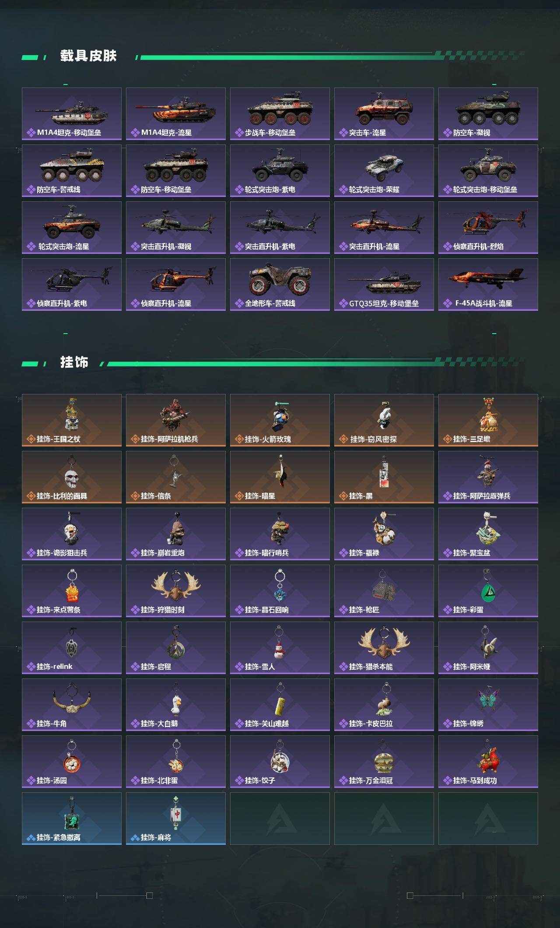Select the 挂饰-彩蛋 green egg charm
Image resolution: width=560 pixels, height=928 pixels.
click(488, 591)
